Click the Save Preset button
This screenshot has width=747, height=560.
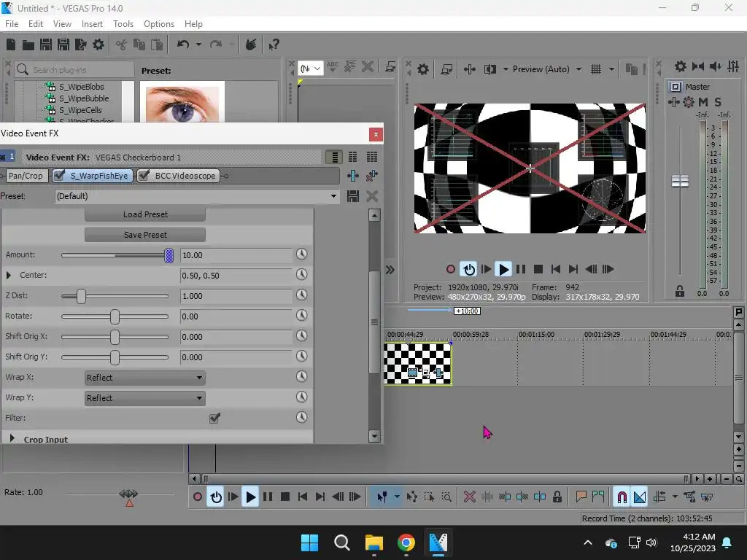145,235
